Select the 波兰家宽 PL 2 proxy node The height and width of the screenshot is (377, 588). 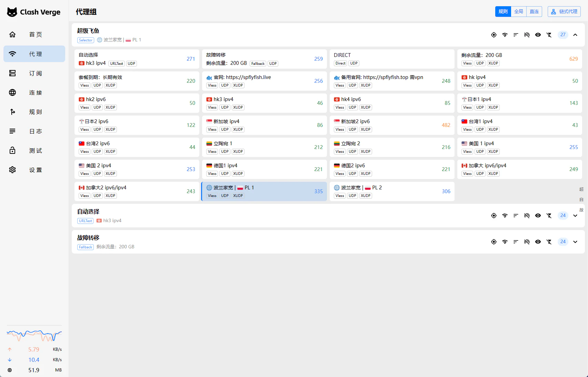pos(392,191)
